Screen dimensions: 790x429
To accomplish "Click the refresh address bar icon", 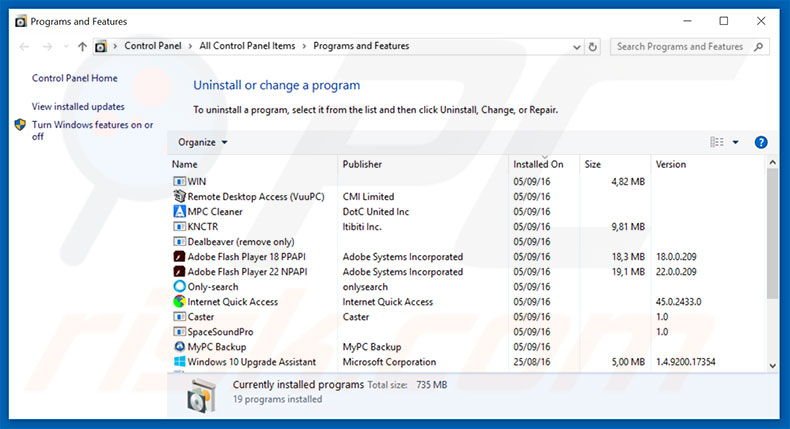I will click(593, 47).
